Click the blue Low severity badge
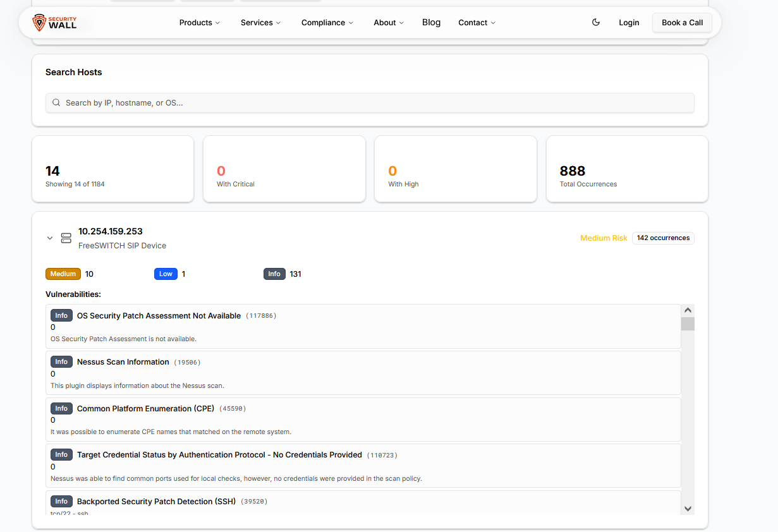The height and width of the screenshot is (532, 778). click(166, 274)
